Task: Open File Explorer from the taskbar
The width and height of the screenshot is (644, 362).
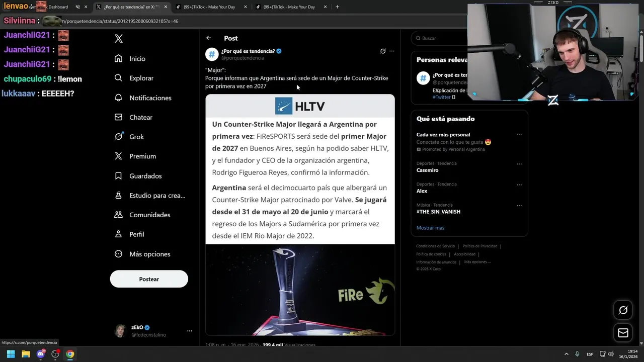Action: pos(26,354)
